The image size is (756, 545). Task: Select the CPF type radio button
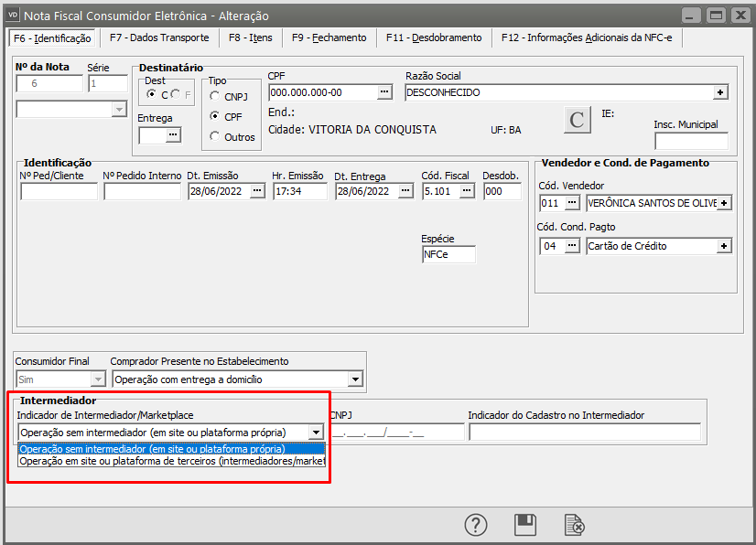[215, 116]
